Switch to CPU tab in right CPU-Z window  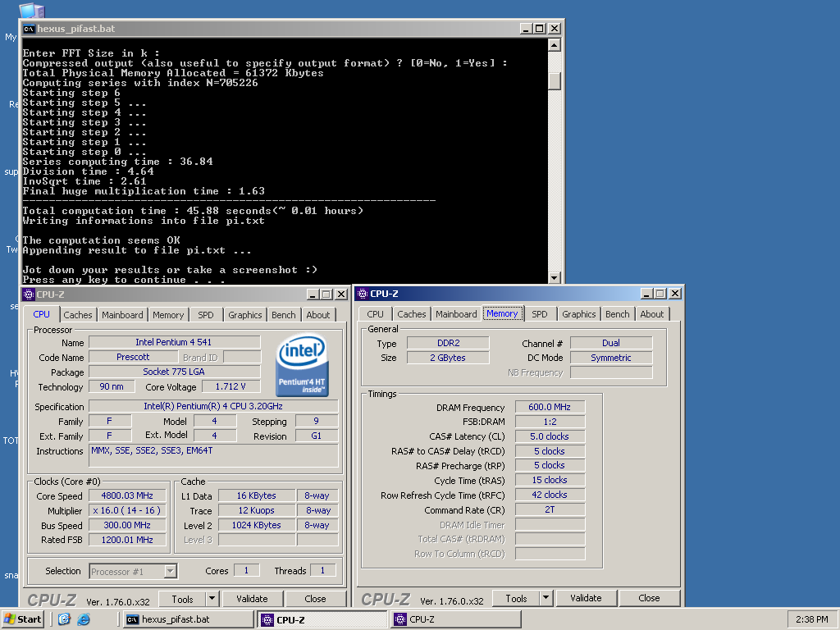[375, 314]
